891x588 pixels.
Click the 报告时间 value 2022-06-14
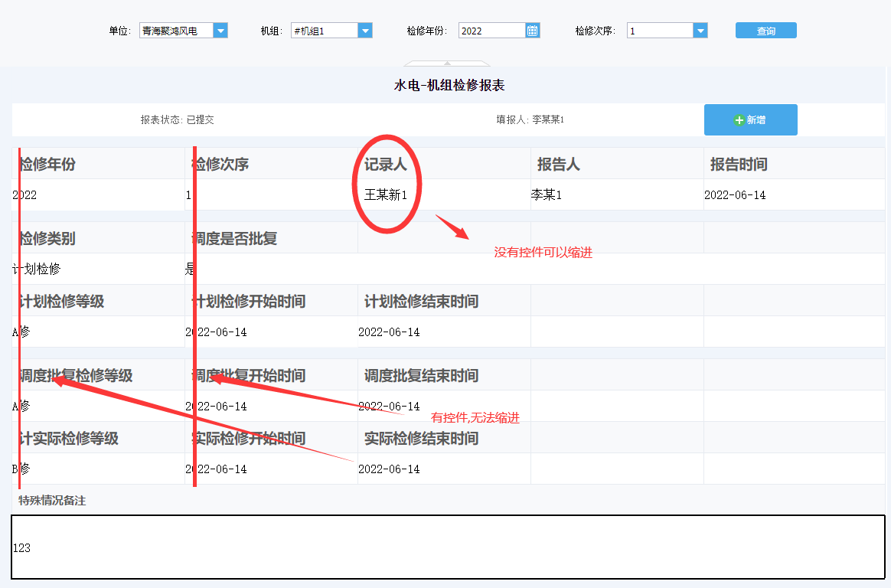[x=735, y=195]
